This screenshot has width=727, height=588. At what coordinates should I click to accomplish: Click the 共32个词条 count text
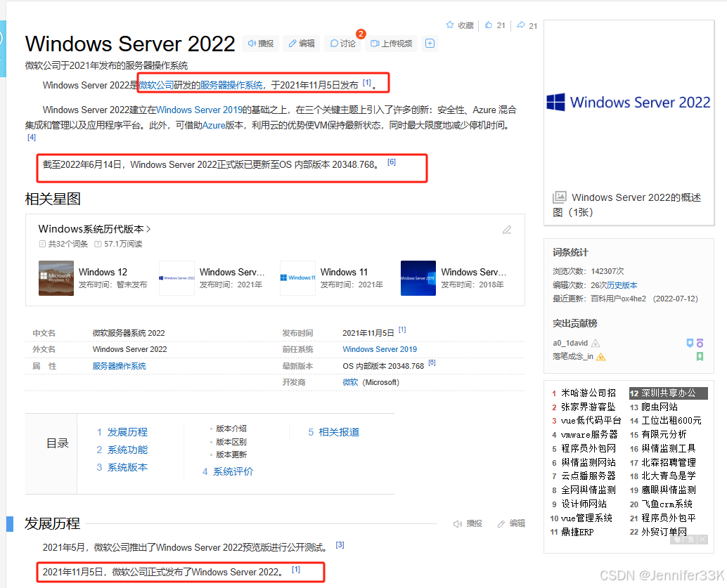[67, 244]
